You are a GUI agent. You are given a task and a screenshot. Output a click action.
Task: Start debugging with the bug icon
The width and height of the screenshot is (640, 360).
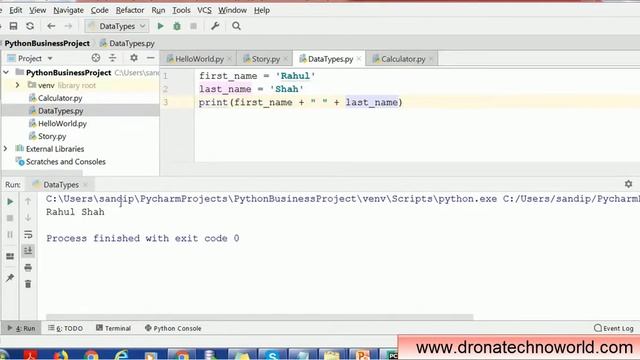(177, 26)
